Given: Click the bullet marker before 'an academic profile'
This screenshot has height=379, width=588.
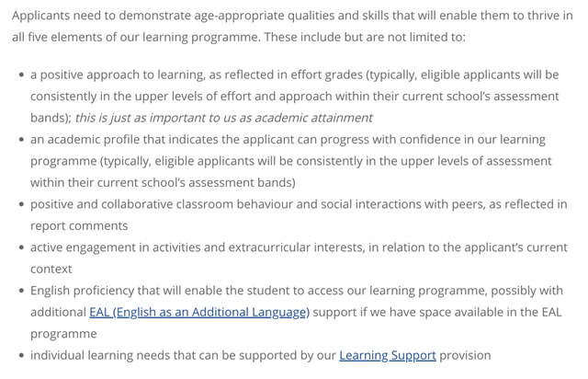Looking at the screenshot, I should point(21,140).
